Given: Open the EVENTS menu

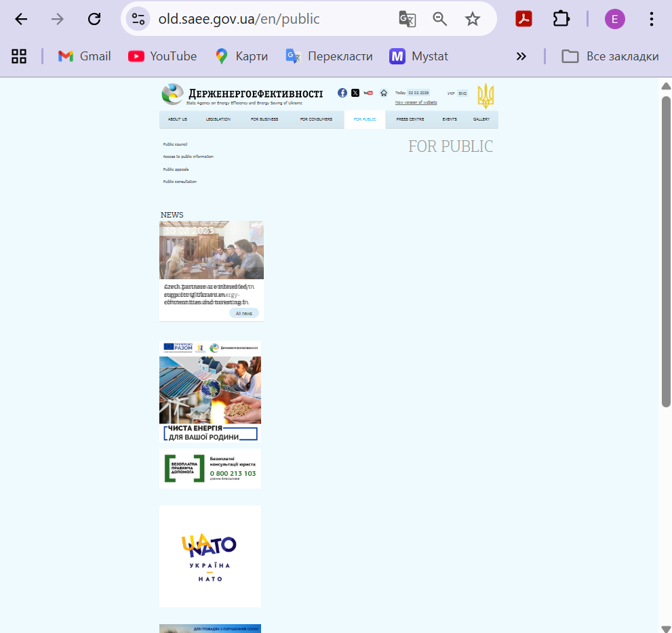Looking at the screenshot, I should click(450, 119).
